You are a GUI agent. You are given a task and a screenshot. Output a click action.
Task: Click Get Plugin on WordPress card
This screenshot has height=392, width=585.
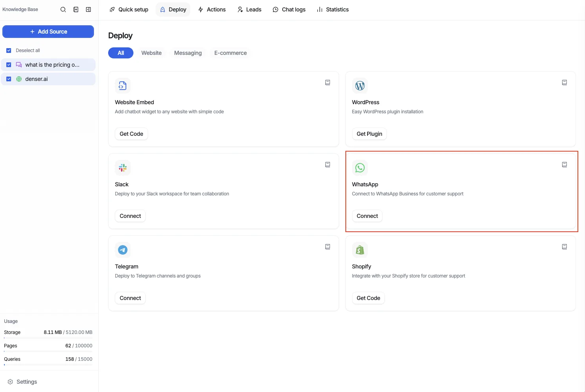369,134
